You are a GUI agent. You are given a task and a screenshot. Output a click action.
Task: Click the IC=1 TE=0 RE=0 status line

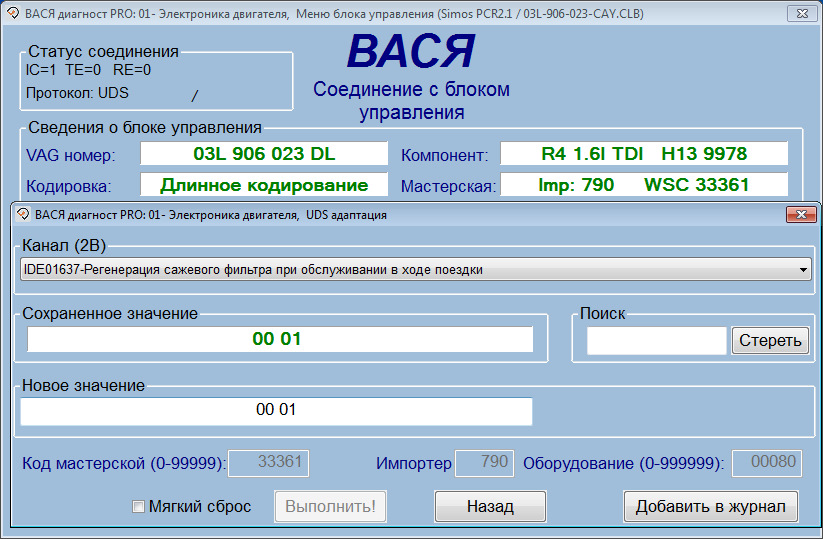tap(88, 70)
